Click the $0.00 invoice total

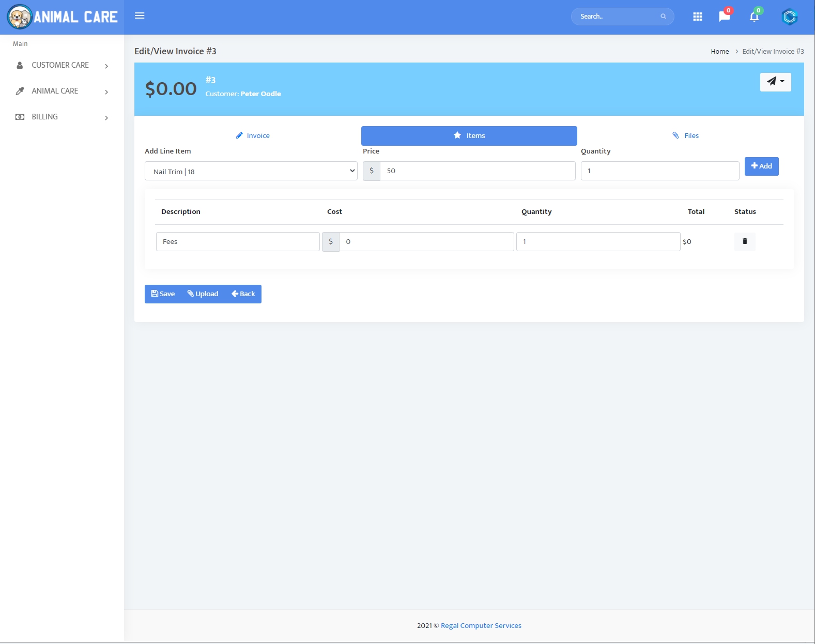pyautogui.click(x=171, y=88)
